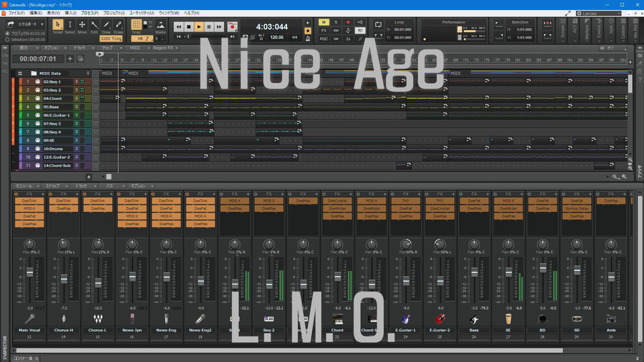Viewport: 644px width, 362px height.
Task: Select track 04:Chord in track list
Action: (x=52, y=99)
